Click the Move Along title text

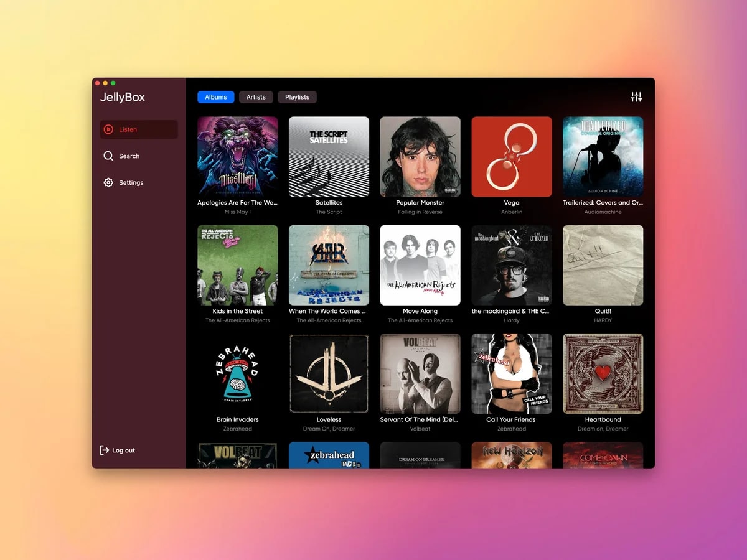[x=420, y=311]
